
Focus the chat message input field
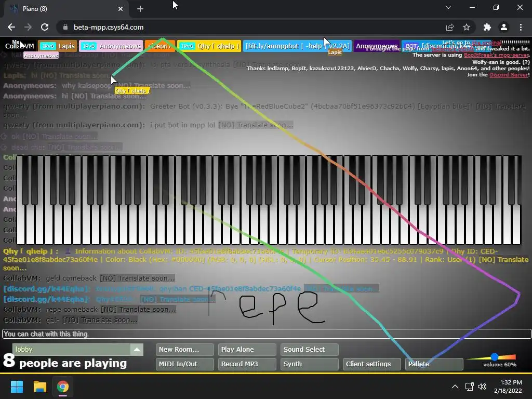(x=267, y=334)
